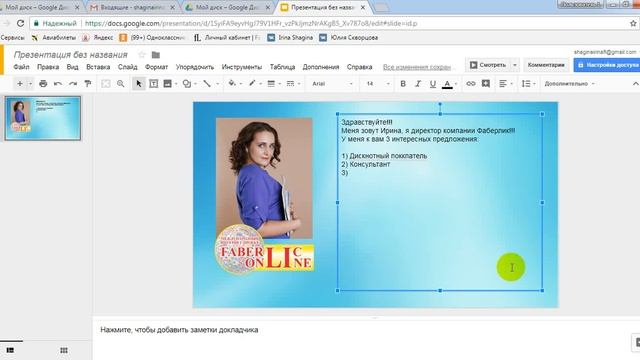640x360 pixels.
Task: Toggle bold formatting
Action: [403, 84]
